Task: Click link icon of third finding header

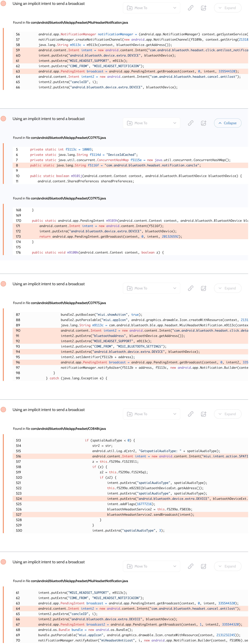Action: click(190, 288)
